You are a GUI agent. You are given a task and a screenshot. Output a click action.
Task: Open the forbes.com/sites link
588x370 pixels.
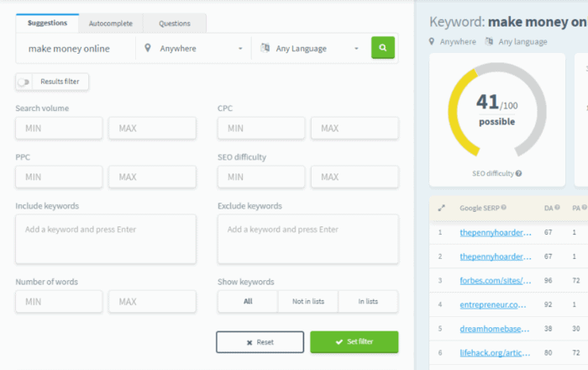(496, 281)
